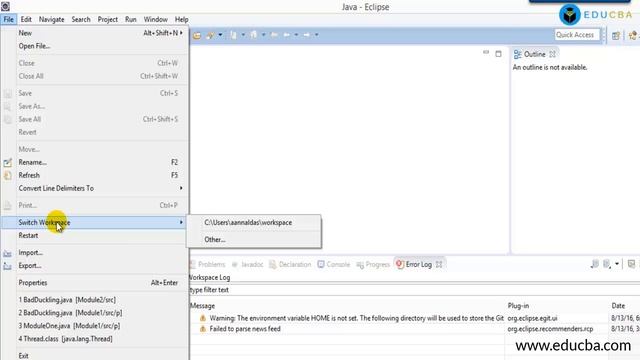Select the Failed to parse news feed entry
Screen dimensions: 640x360
click(245, 329)
